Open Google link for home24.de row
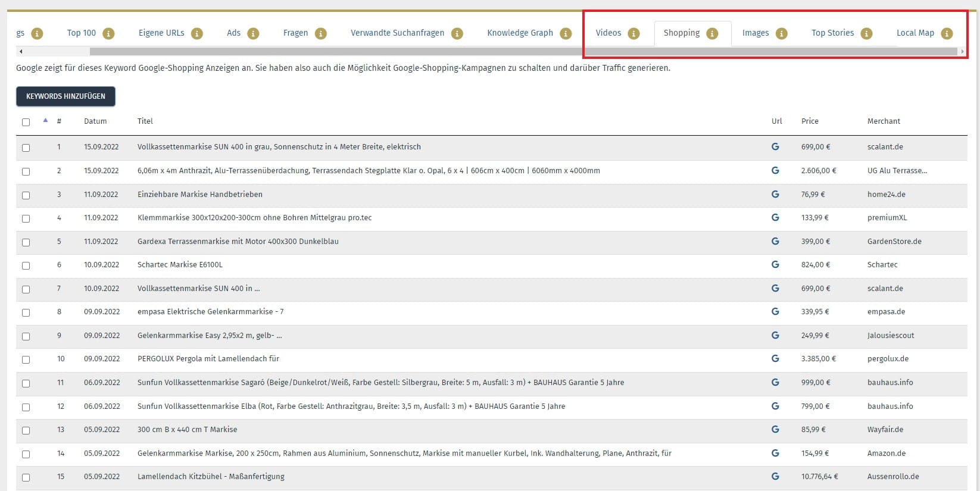Image resolution: width=980 pixels, height=491 pixels. tap(775, 194)
